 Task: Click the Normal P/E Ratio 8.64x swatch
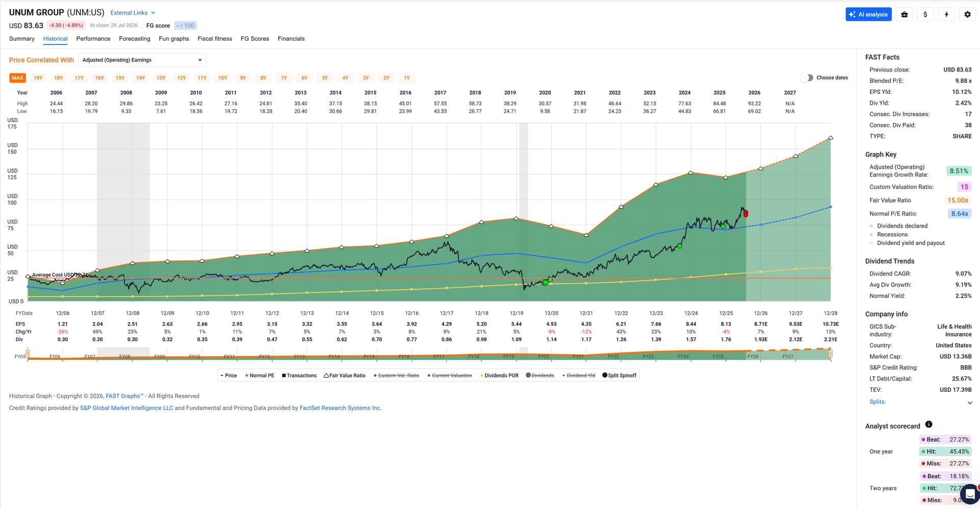click(960, 214)
